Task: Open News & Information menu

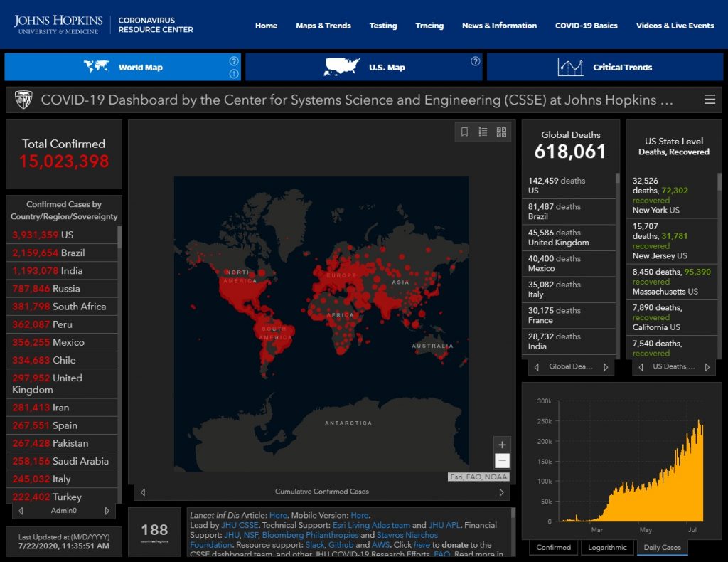Action: [x=499, y=26]
